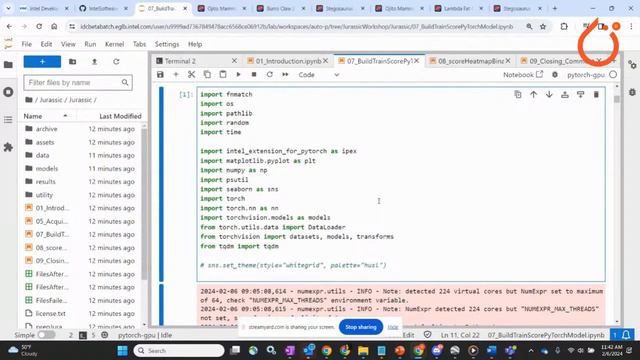Close the 01_Introduction.ipynb tab

[x=326, y=61]
